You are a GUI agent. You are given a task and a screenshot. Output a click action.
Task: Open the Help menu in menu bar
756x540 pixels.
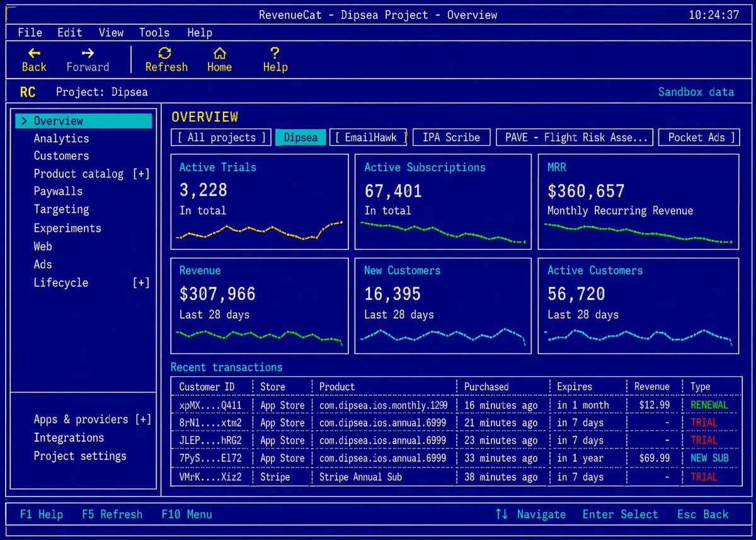point(200,33)
